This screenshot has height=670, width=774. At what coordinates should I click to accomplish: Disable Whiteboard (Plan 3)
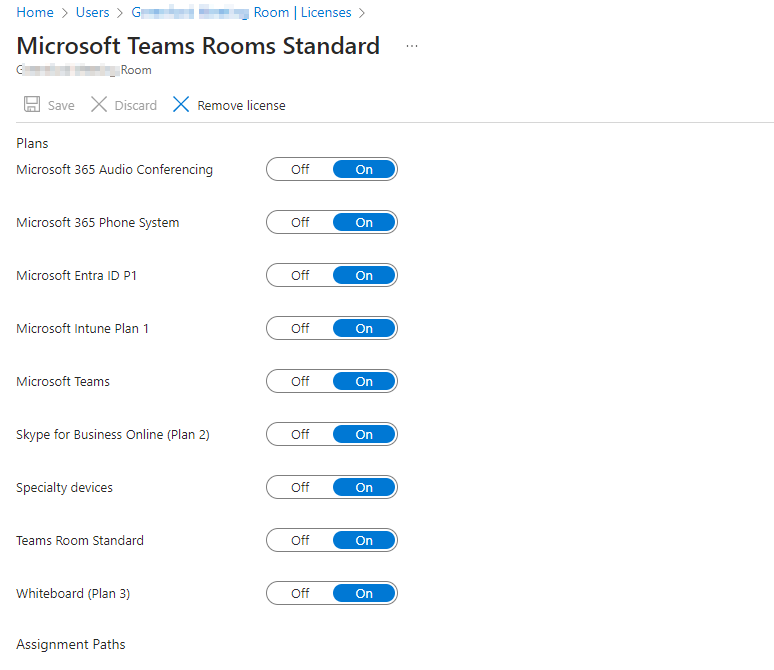tap(300, 593)
